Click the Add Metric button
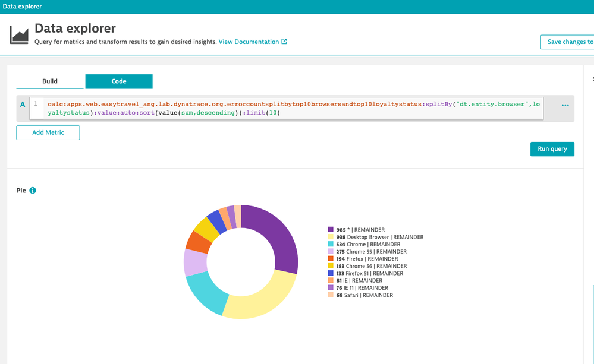This screenshot has height=364, width=594. [48, 132]
